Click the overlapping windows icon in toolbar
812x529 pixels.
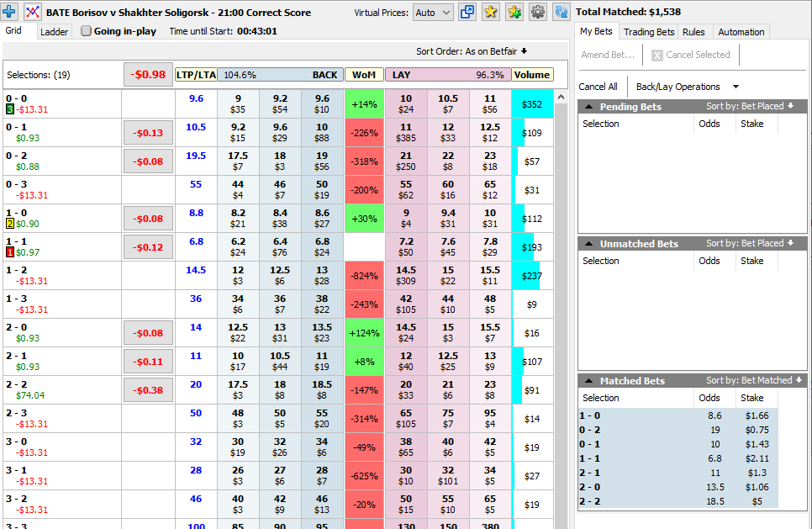467,12
